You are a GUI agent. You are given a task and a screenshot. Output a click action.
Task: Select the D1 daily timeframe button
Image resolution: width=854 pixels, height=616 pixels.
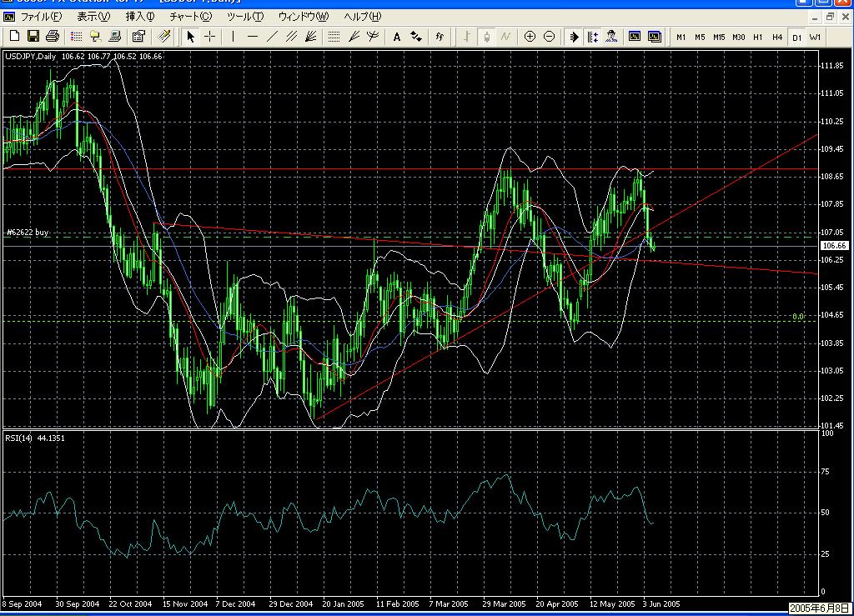[796, 37]
